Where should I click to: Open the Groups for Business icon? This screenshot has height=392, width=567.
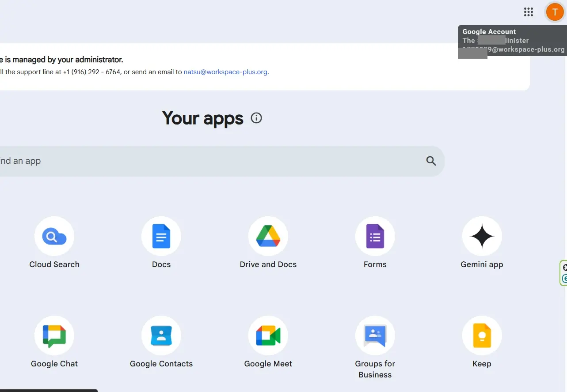point(375,335)
